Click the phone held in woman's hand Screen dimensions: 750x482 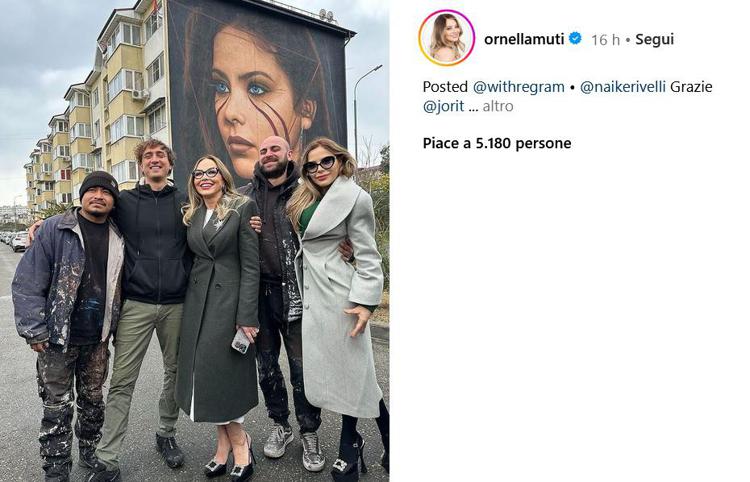point(241,341)
